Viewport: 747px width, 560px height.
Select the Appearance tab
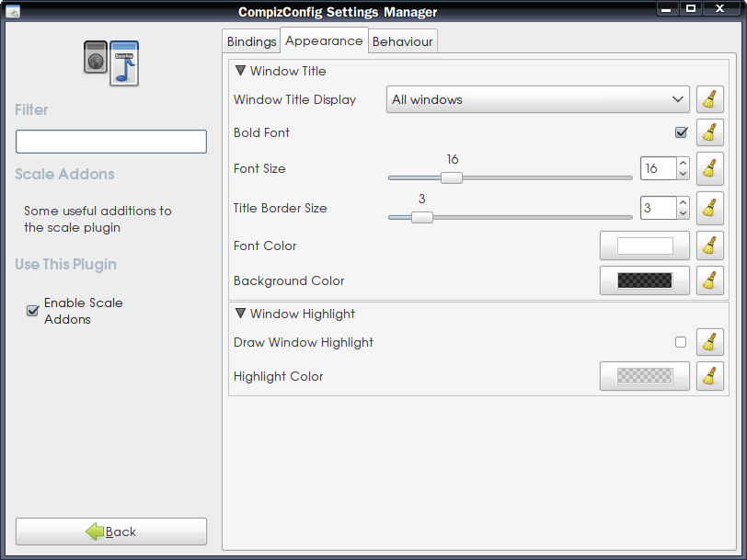click(x=324, y=40)
